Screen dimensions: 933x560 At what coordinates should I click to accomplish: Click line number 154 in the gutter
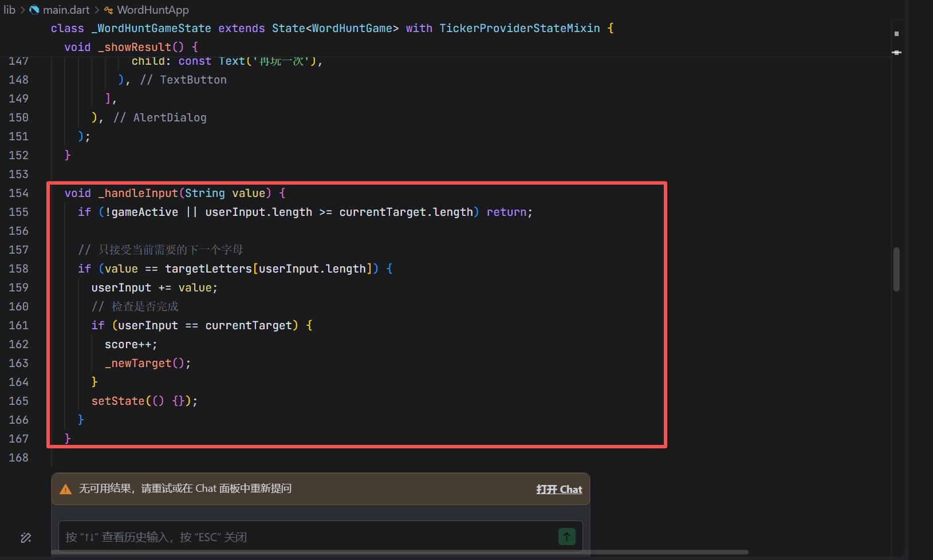tap(18, 193)
